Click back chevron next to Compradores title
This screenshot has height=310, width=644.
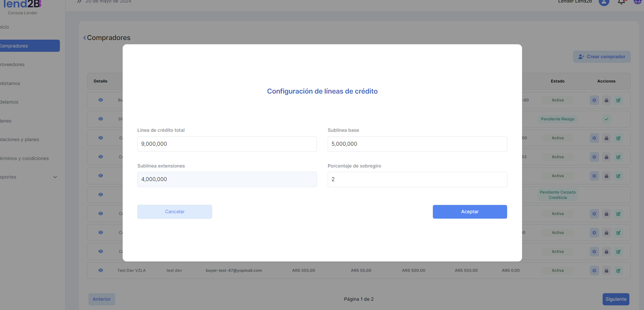click(85, 38)
